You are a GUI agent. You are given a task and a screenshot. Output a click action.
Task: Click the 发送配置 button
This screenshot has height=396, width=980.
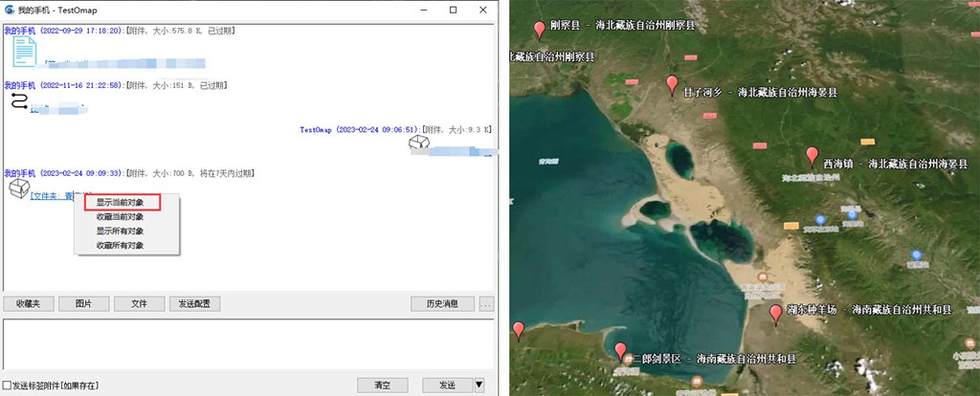click(195, 304)
